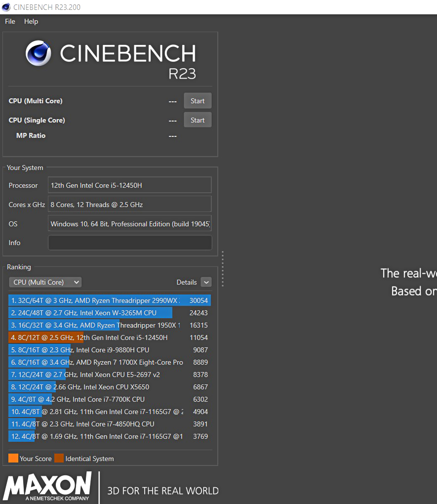Select ranking row AMD Ryzen 7 1700X
Viewport: 437px width, 504px height.
[x=110, y=362]
